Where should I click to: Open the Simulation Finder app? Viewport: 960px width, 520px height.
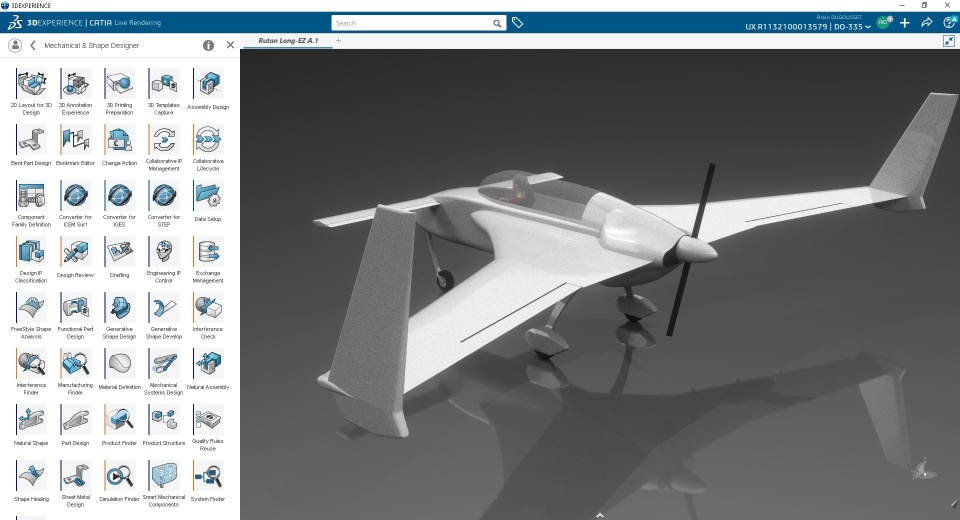[119, 476]
